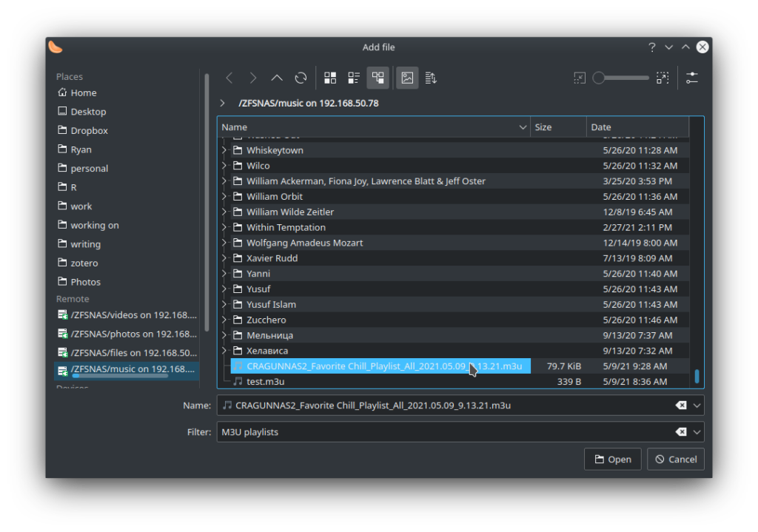
Task: Click the '339 B' size cell
Action: [x=569, y=382]
